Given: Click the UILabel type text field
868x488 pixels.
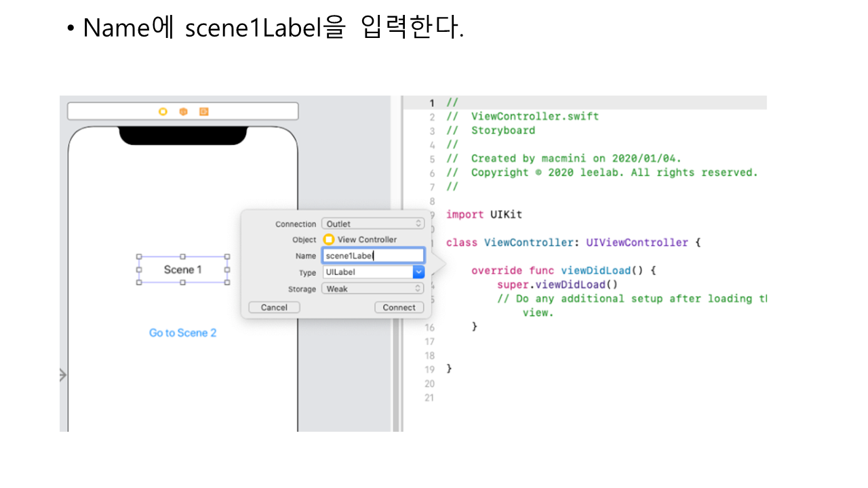Looking at the screenshot, I should (x=367, y=272).
